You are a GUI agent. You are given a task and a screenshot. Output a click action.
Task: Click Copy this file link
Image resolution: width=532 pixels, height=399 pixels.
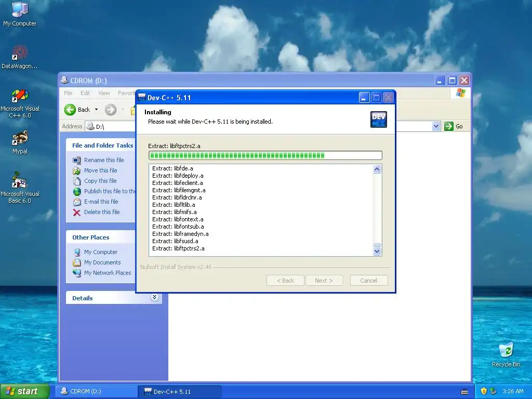tap(100, 181)
